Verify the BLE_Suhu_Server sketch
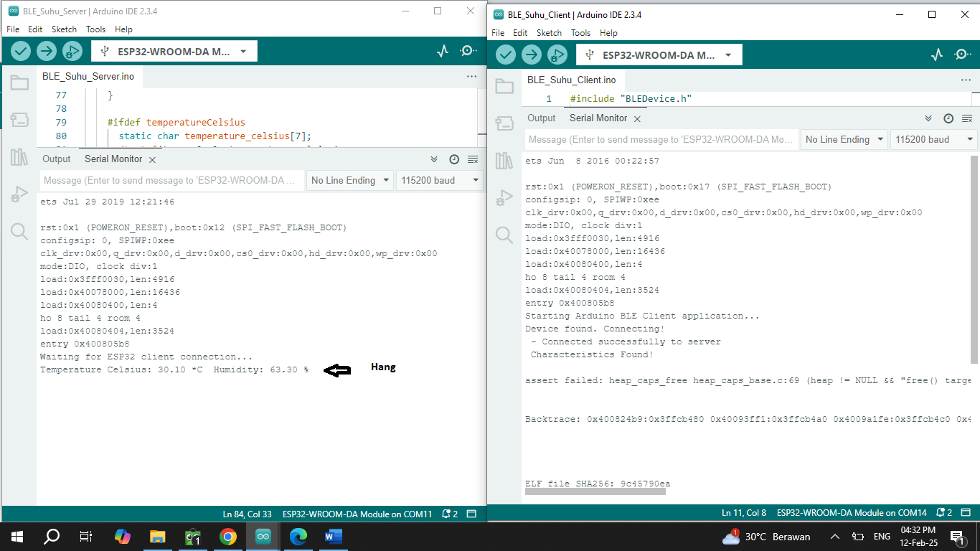Screen dimensions: 980x551 (20, 50)
